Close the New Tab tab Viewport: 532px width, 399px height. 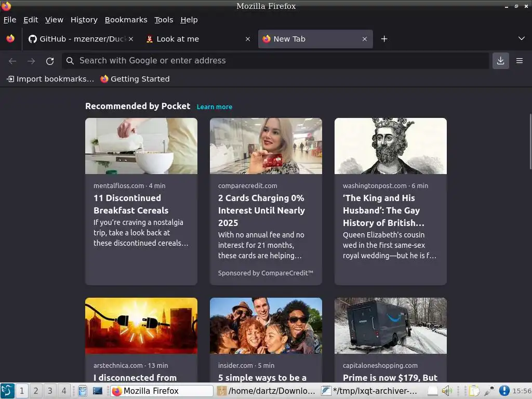coord(364,39)
